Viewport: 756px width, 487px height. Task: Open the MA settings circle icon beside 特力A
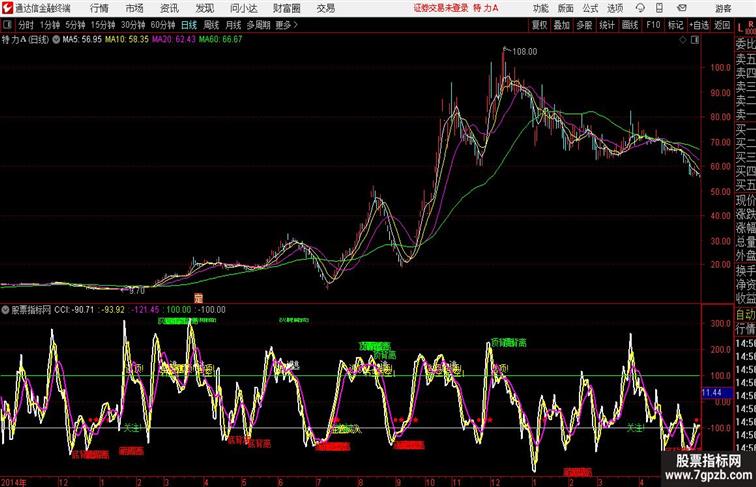pyautogui.click(x=56, y=40)
